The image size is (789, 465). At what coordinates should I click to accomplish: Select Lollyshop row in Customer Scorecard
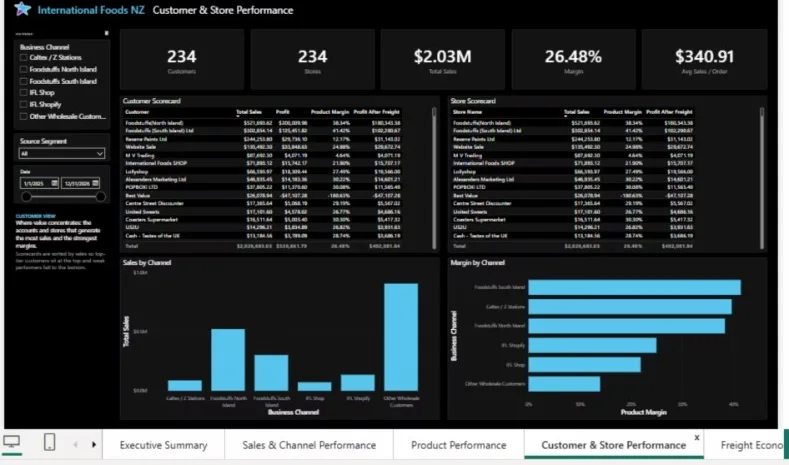(x=263, y=171)
